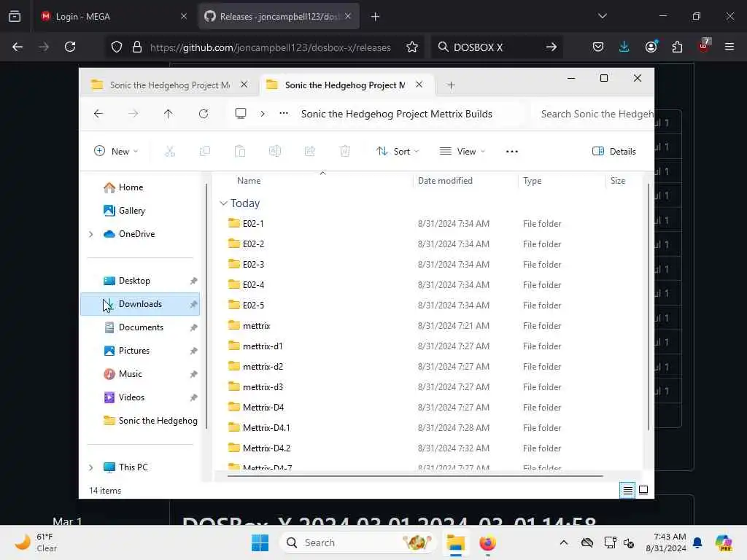The image size is (747, 560).
Task: Select the Releases joncampbell123 browser tab
Action: [279, 16]
